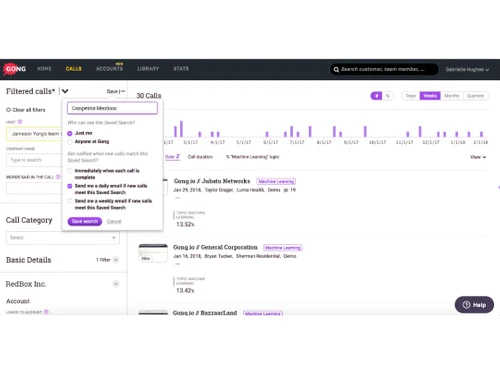Switch chart to number (#) toggle
The image size is (500, 375).
(376, 96)
